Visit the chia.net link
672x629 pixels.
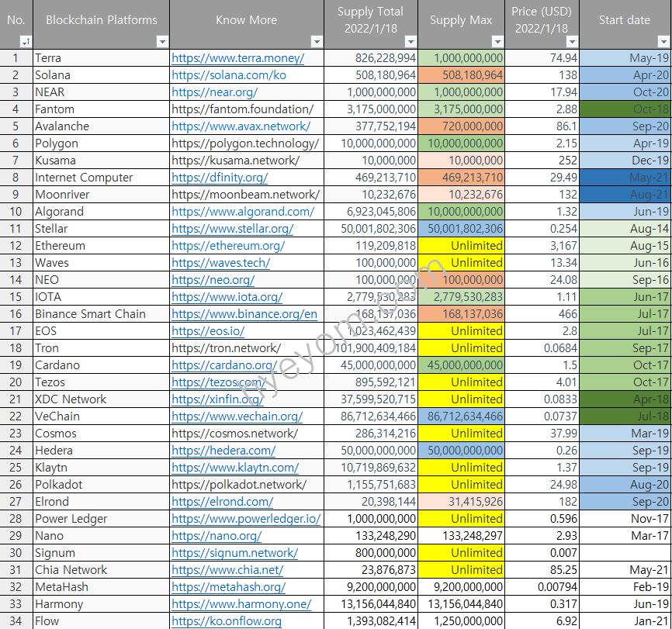tap(227, 570)
